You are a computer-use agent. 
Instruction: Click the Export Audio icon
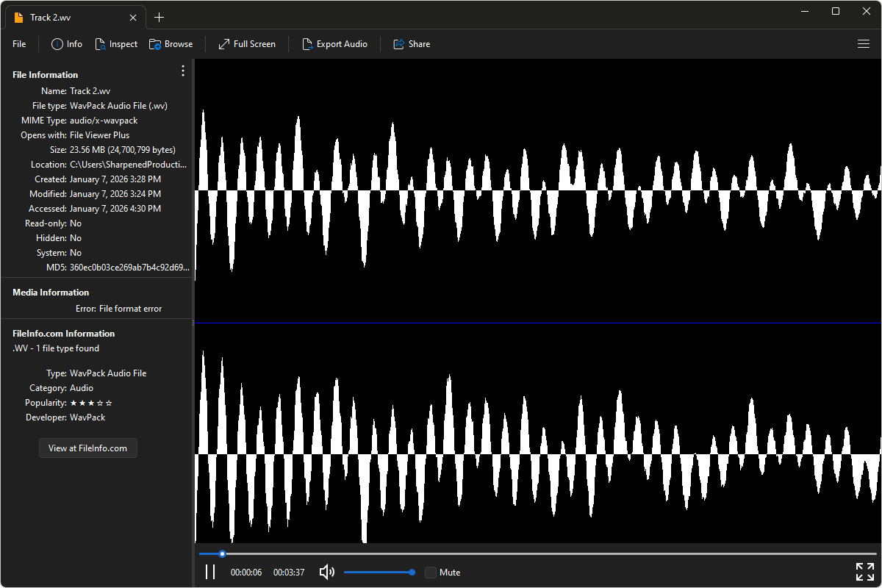click(307, 44)
